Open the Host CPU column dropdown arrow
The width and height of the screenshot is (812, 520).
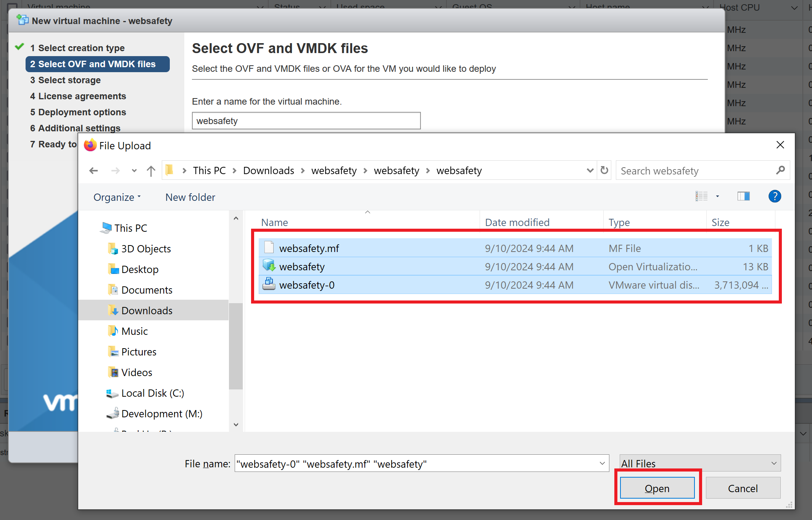794,8
